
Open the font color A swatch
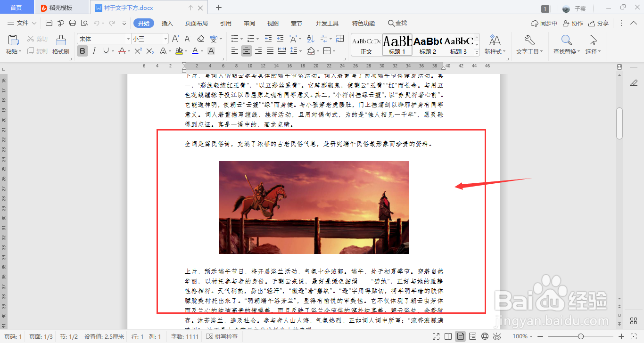pos(196,51)
